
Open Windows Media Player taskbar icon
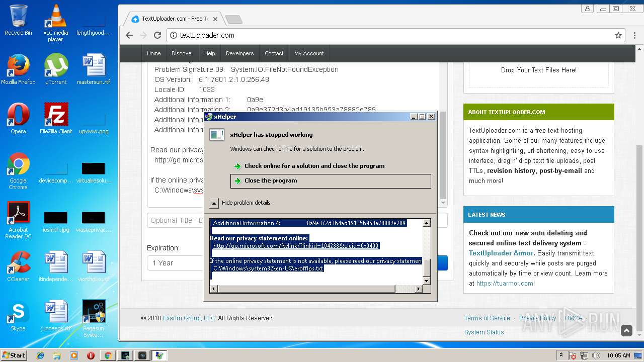(74, 355)
